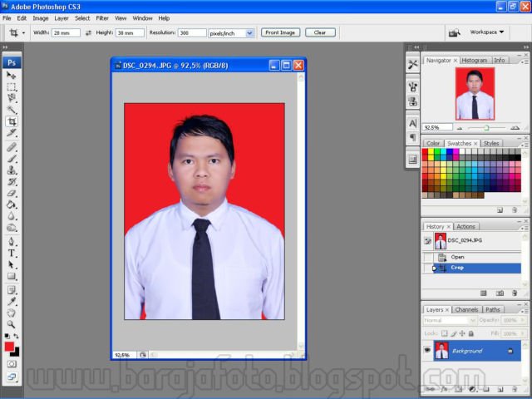This screenshot has height=399, width=532.
Task: Hide the Background layer eye icon
Action: coord(427,350)
